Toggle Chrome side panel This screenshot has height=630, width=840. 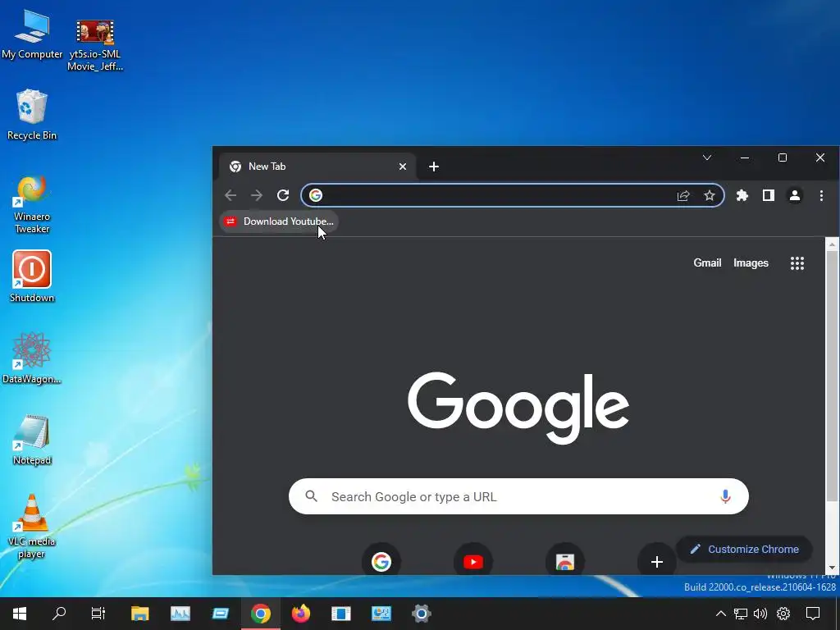pyautogui.click(x=768, y=195)
